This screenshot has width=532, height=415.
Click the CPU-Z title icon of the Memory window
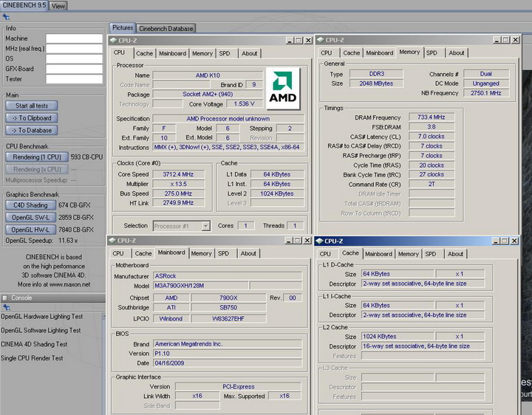[x=320, y=40]
